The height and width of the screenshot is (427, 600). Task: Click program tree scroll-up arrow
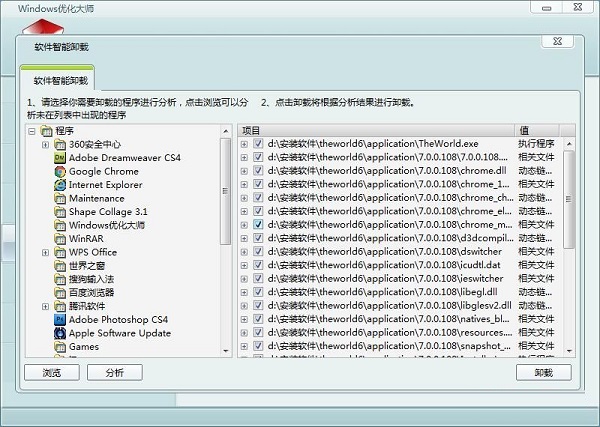[x=226, y=131]
